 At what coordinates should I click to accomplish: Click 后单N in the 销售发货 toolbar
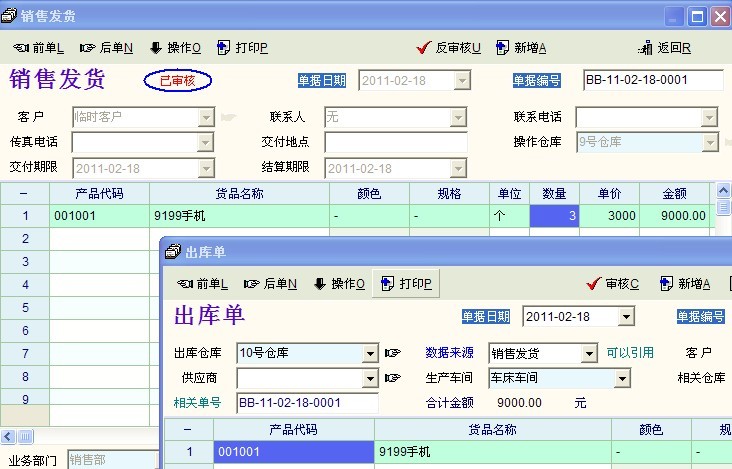(x=106, y=48)
